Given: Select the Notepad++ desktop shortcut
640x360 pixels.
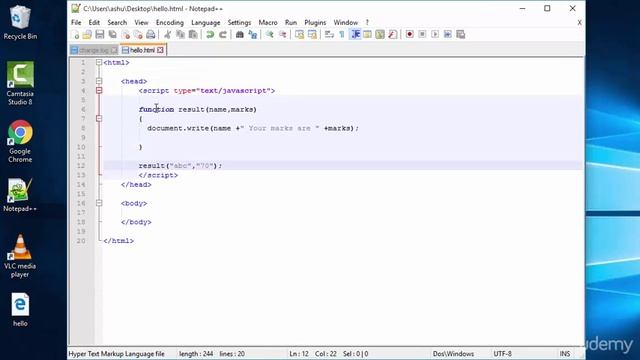Looking at the screenshot, I should click(x=20, y=195).
